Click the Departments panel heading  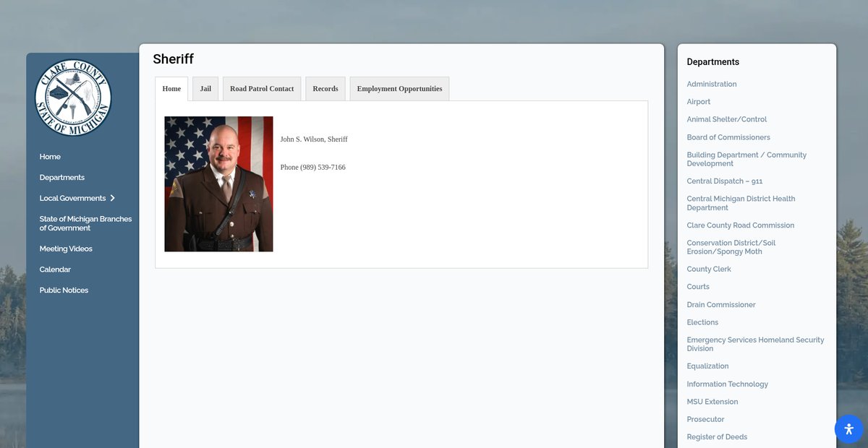tap(713, 62)
